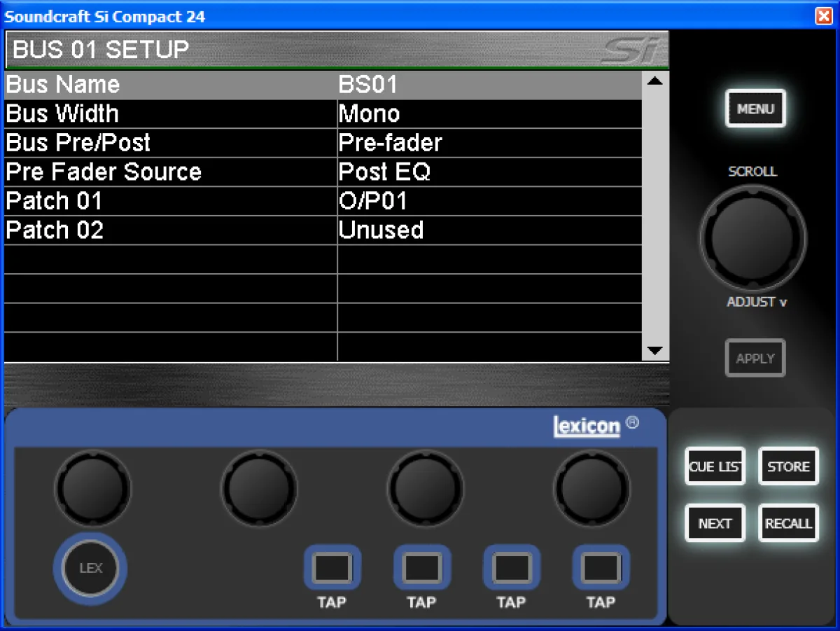Screen dimensions: 840x631
Task: Tap the second TAP button from the left
Action: (x=421, y=567)
